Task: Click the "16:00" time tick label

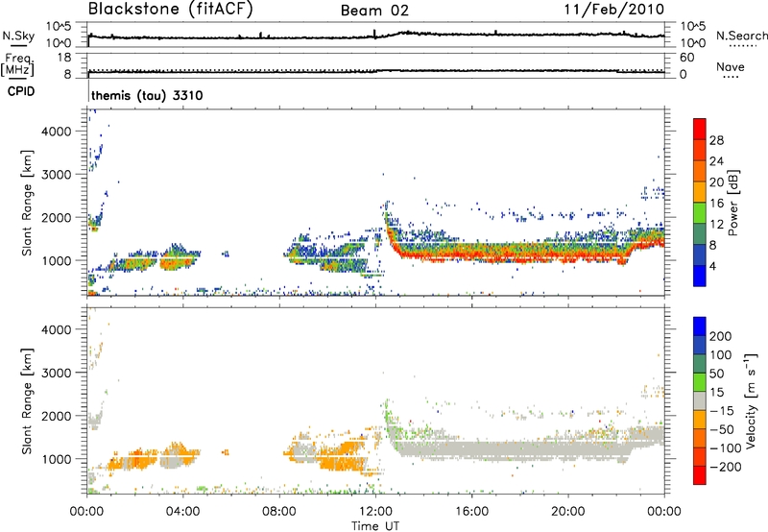Action: tap(471, 512)
